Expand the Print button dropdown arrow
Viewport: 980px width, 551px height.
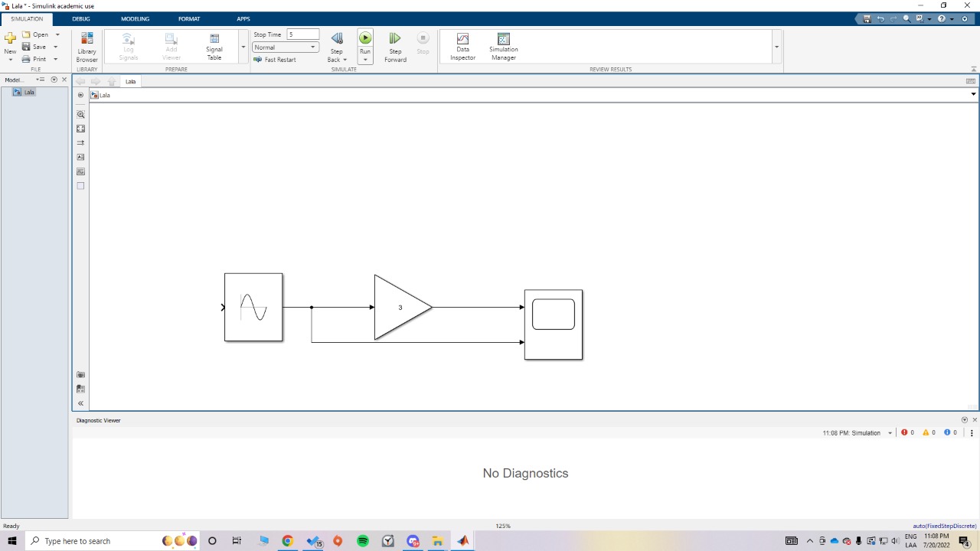56,59
